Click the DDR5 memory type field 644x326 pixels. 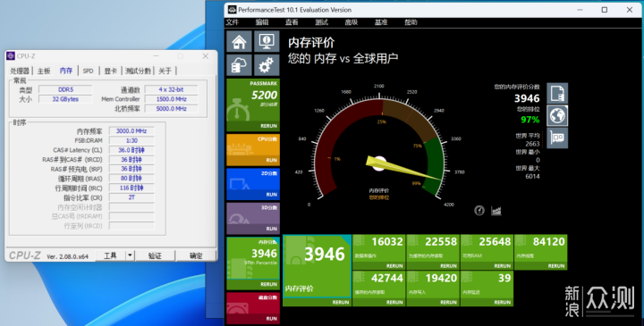[65, 89]
